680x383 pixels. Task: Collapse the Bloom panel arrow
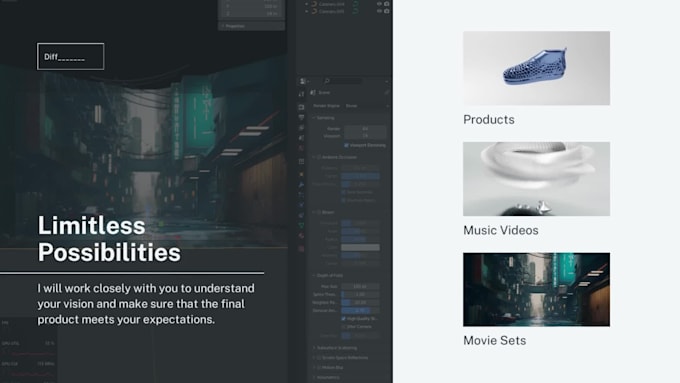click(x=314, y=212)
